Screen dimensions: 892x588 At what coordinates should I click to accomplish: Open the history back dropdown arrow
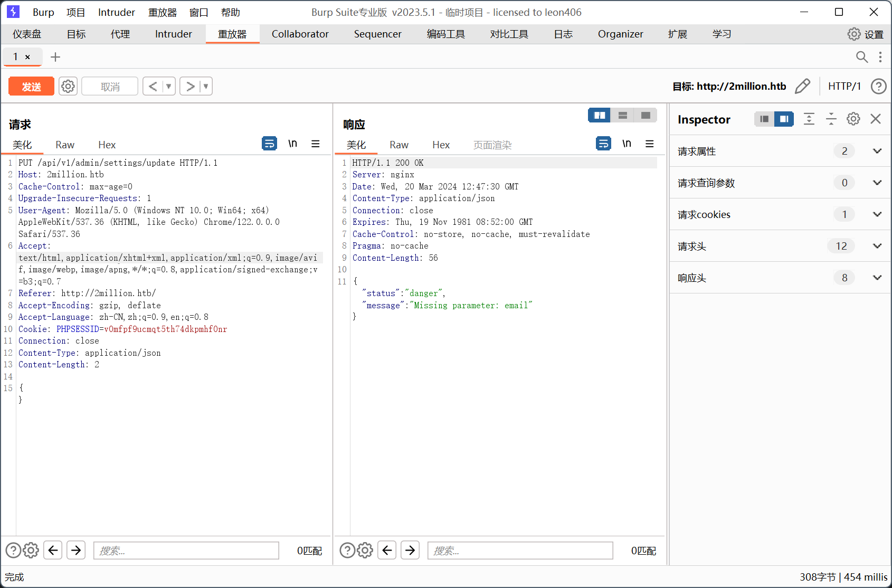tap(169, 86)
